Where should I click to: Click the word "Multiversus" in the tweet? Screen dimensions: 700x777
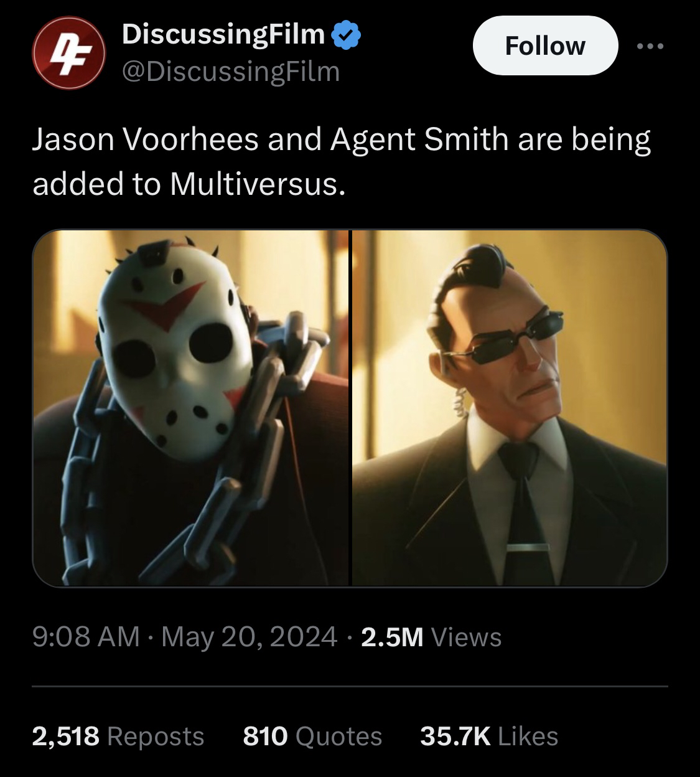pyautogui.click(x=254, y=184)
